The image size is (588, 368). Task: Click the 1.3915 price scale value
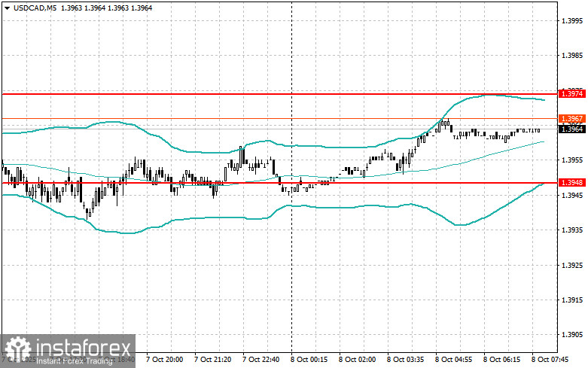(x=572, y=300)
